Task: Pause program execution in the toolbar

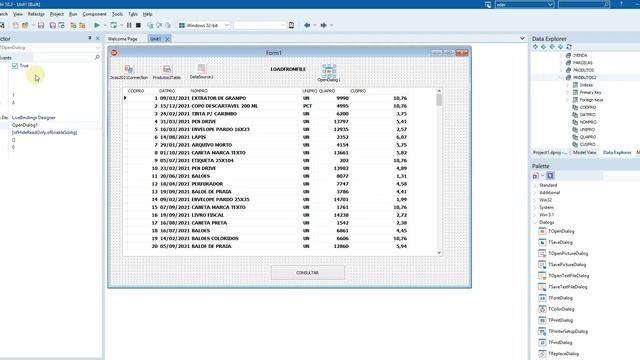Action: (x=129, y=25)
